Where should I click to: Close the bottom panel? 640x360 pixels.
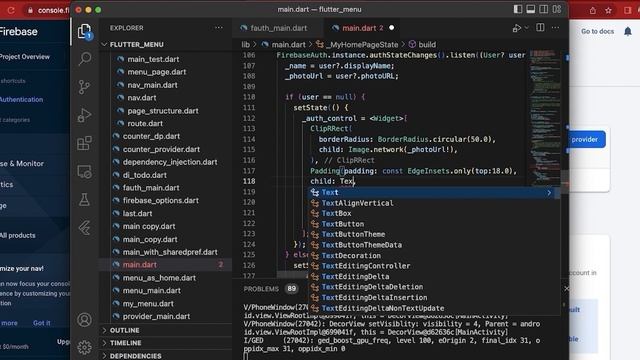tap(566, 289)
